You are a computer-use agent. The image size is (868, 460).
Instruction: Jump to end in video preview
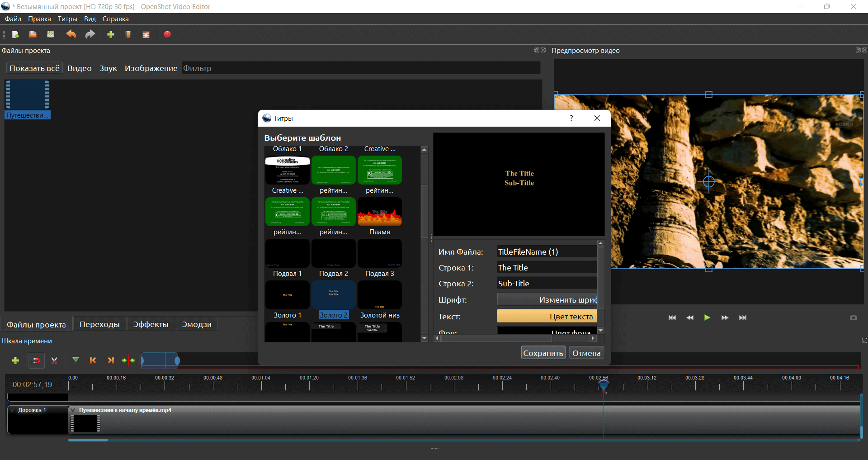[x=743, y=318]
